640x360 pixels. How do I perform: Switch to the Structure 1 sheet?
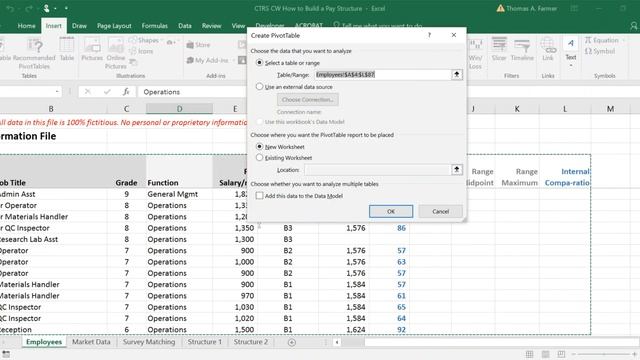(x=204, y=342)
